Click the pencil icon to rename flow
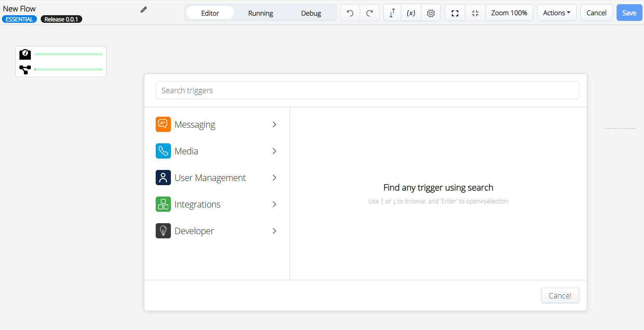 tap(143, 10)
